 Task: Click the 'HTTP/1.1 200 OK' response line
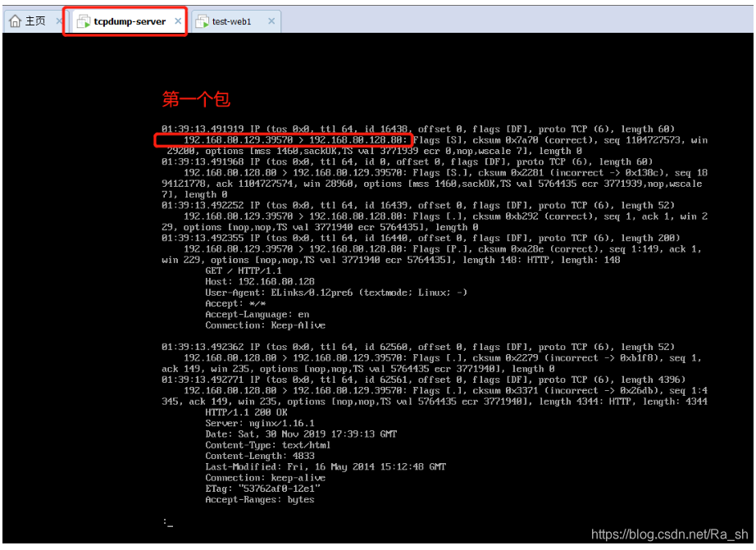click(246, 412)
